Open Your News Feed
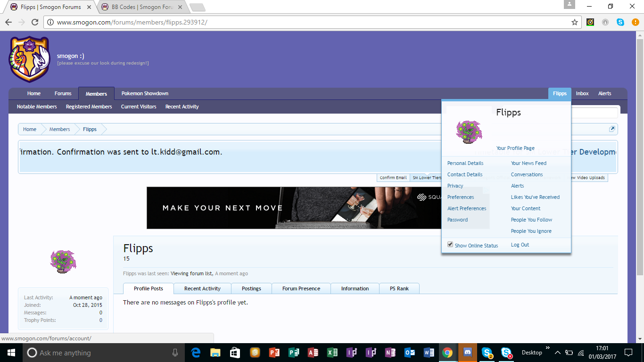644x362 pixels. coord(529,163)
